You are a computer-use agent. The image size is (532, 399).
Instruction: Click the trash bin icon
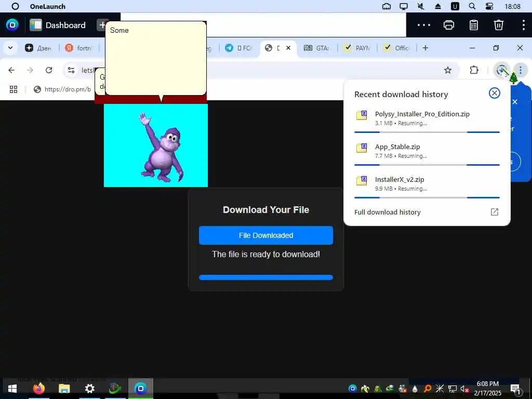coord(498,25)
